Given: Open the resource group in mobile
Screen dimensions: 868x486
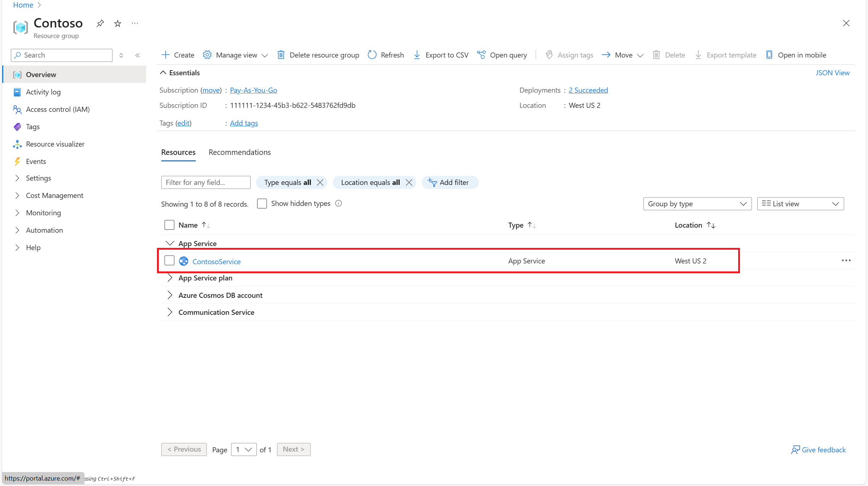Looking at the screenshot, I should click(x=796, y=55).
